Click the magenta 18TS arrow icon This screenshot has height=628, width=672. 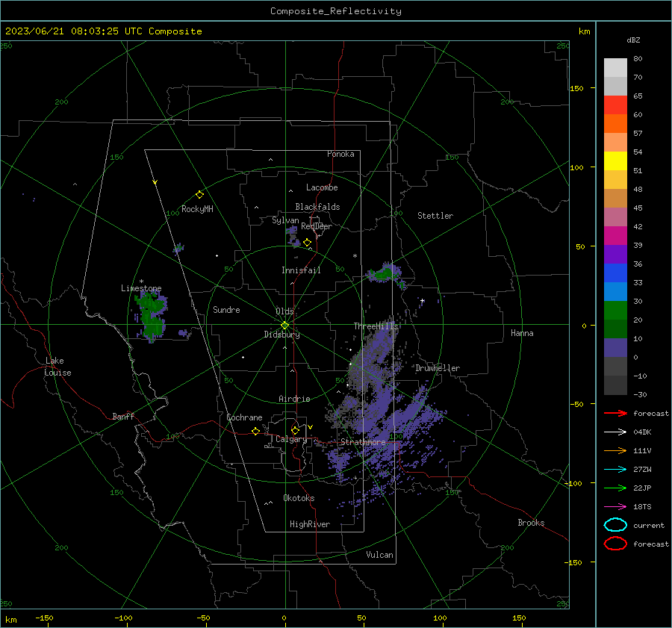click(615, 507)
